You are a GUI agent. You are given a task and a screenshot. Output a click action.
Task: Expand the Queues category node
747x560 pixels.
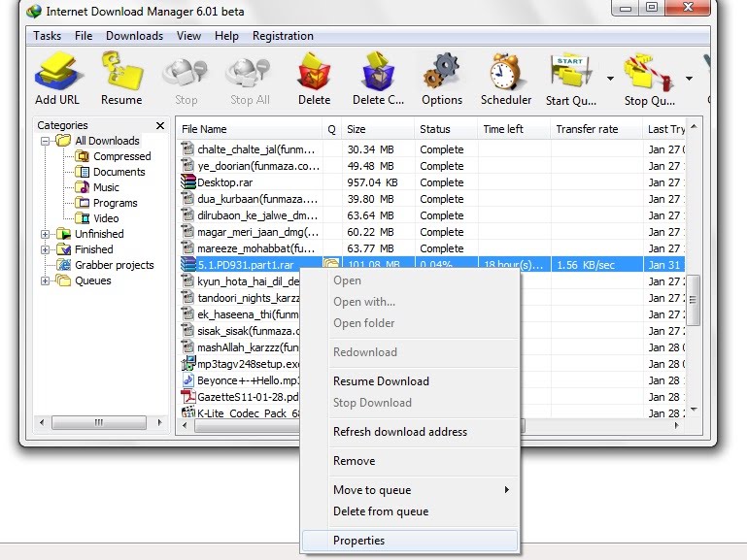[46, 280]
